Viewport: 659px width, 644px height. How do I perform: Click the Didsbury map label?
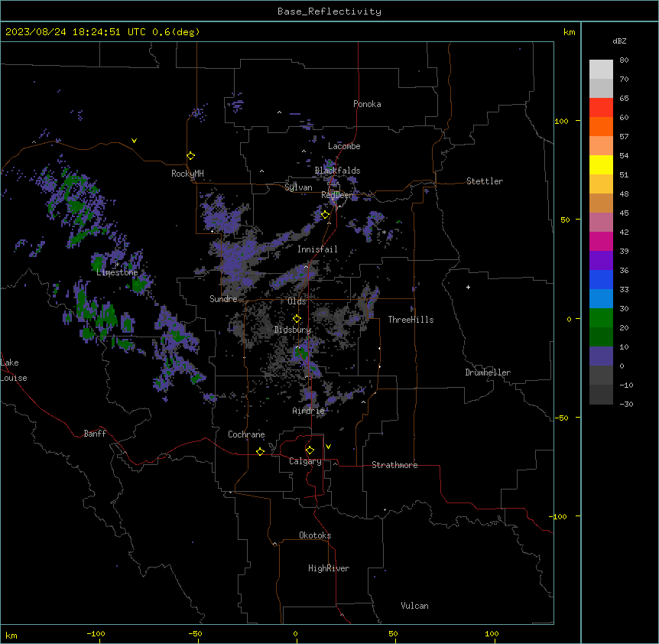click(x=293, y=330)
